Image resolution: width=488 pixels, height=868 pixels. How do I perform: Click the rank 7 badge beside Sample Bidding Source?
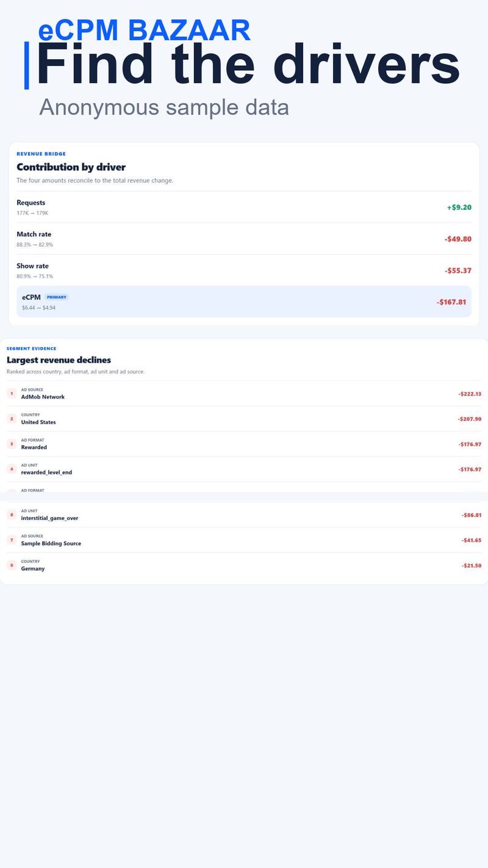[12, 540]
